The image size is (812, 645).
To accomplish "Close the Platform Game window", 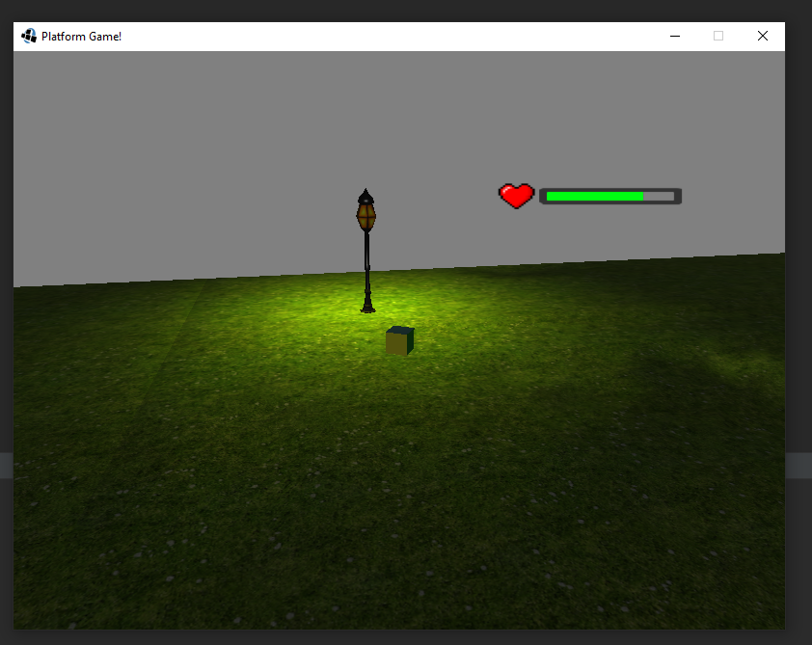I will (x=762, y=37).
